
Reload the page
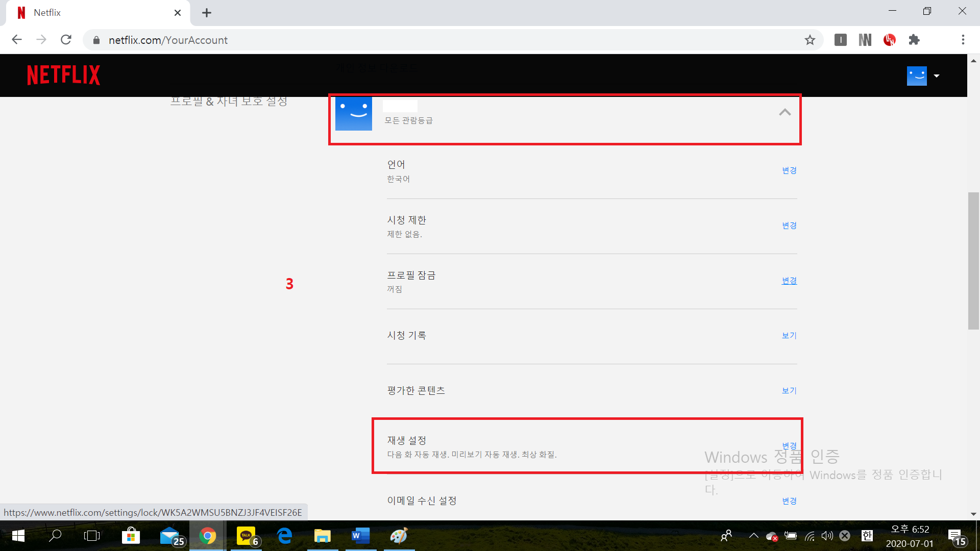(66, 40)
